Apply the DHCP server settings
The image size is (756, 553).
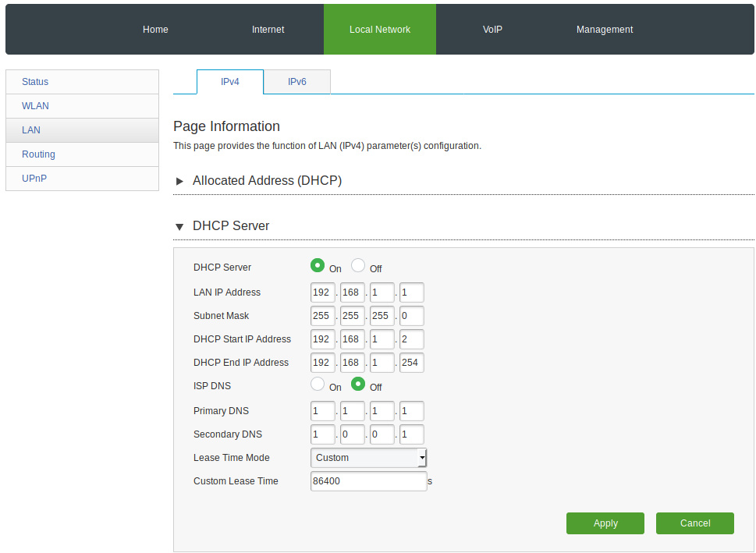pos(605,523)
